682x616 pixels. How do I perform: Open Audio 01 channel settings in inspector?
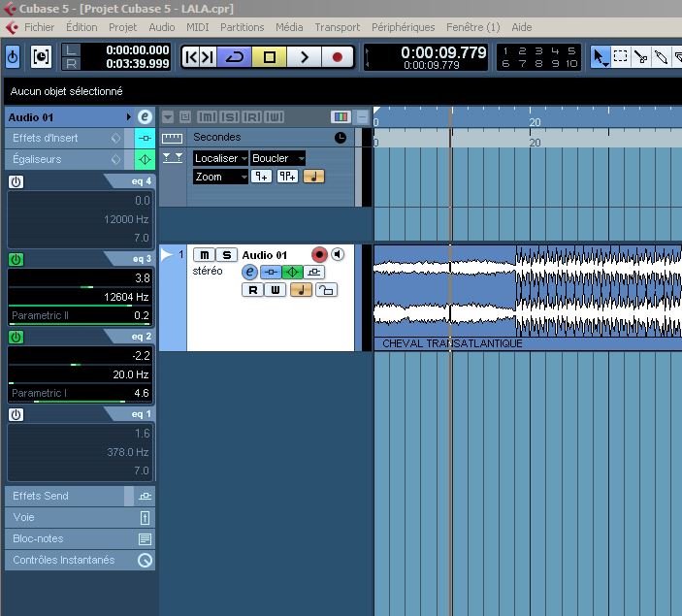pyautogui.click(x=145, y=117)
